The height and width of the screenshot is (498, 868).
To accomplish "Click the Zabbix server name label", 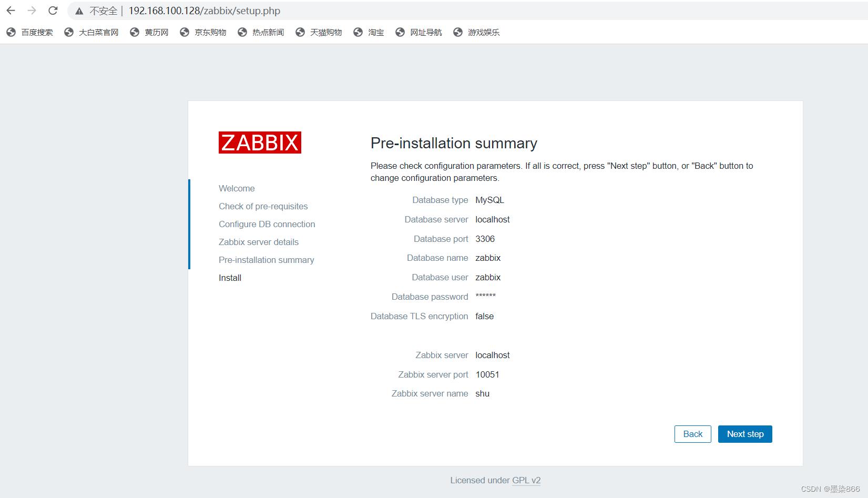I will (x=430, y=393).
